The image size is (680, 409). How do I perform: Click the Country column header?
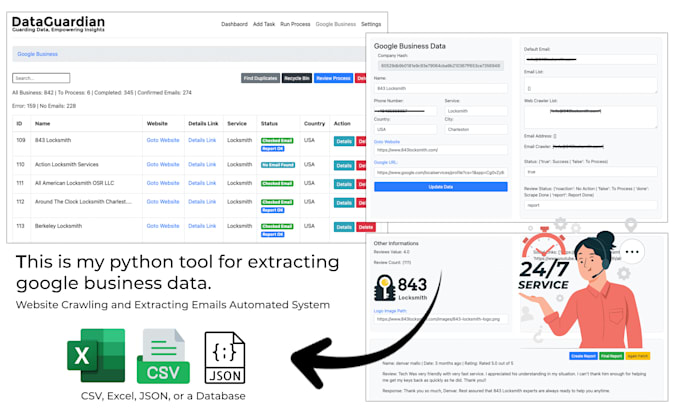(314, 124)
